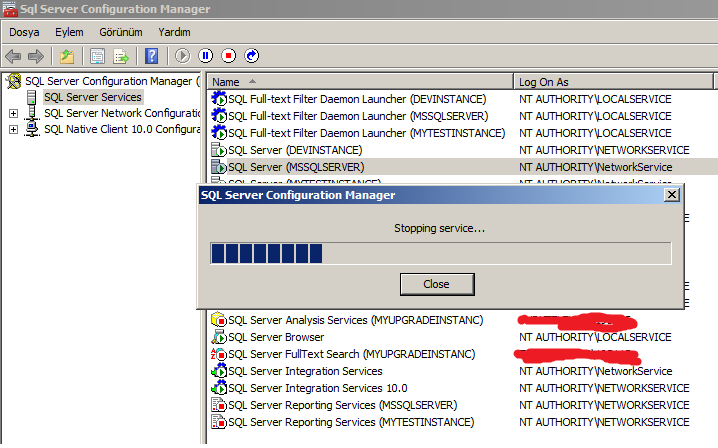Select the SQL Server Browser service name
The image size is (718, 448).
coord(276,337)
